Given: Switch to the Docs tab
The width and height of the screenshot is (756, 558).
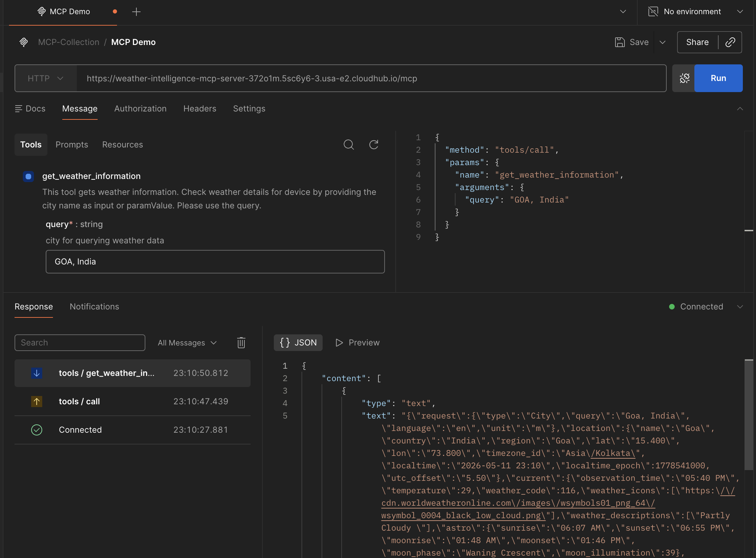Looking at the screenshot, I should (x=30, y=109).
